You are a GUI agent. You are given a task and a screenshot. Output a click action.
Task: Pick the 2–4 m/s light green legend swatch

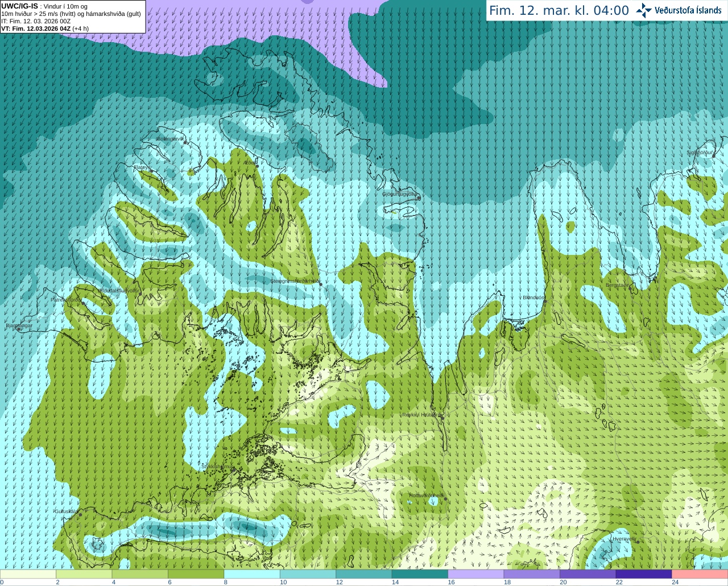84,574
